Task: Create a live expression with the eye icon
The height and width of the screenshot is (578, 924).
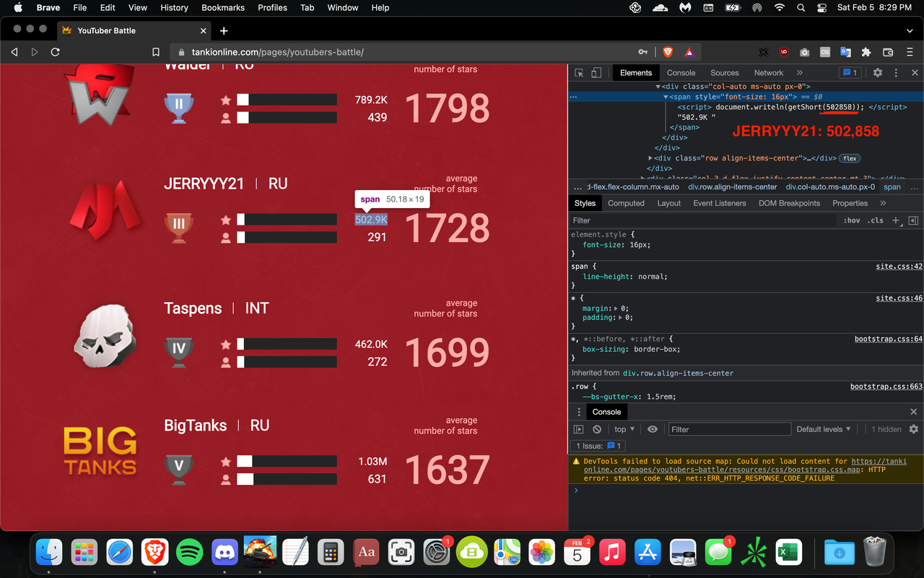Action: tap(653, 428)
